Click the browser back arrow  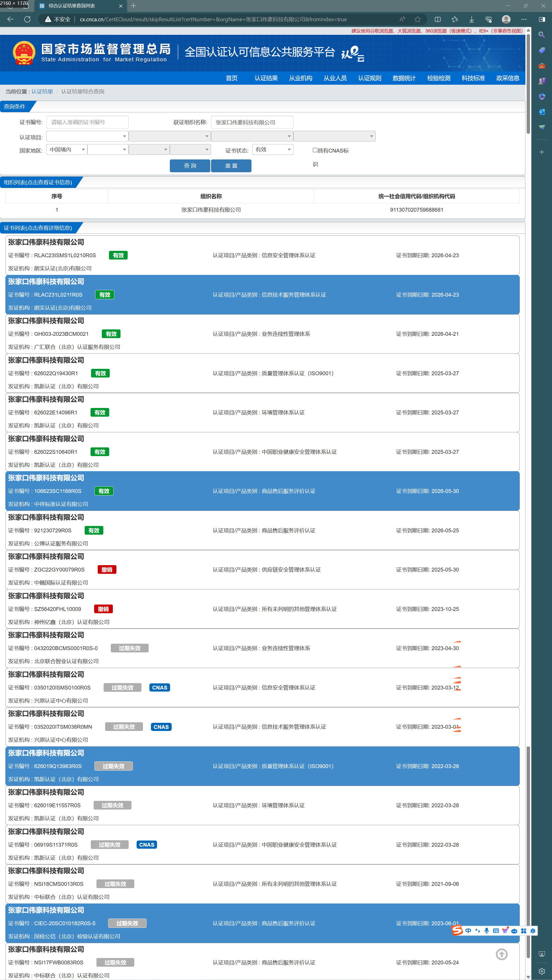10,19
